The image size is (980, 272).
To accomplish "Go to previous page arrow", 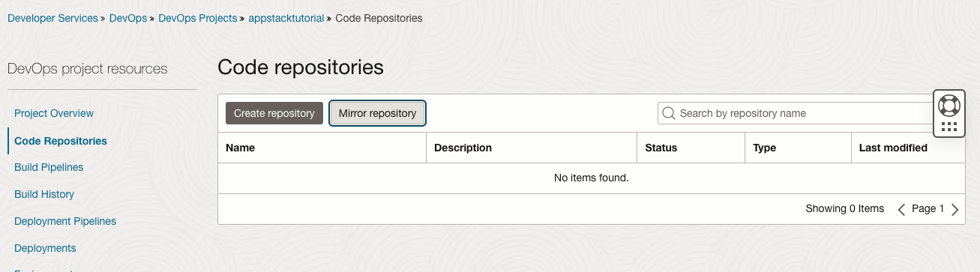I will [x=902, y=209].
